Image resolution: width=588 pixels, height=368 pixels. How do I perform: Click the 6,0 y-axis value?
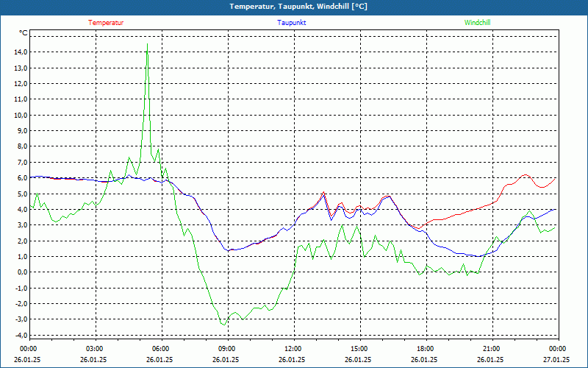point(22,178)
